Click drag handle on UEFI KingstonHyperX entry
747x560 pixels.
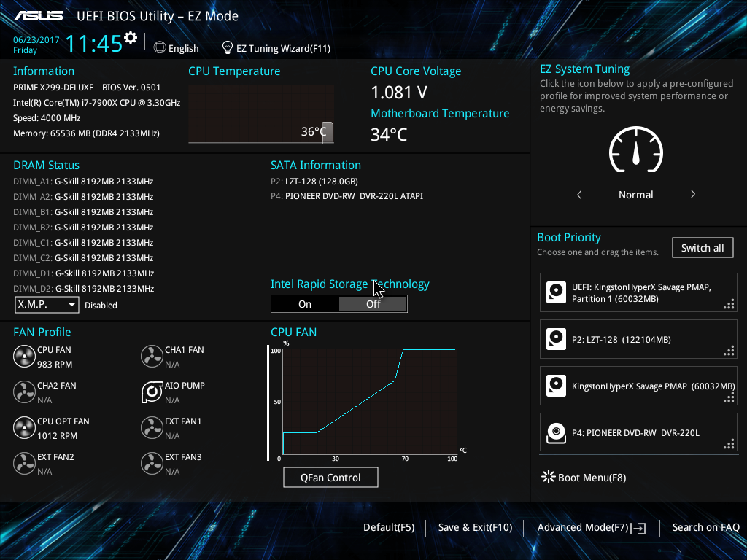point(729,304)
